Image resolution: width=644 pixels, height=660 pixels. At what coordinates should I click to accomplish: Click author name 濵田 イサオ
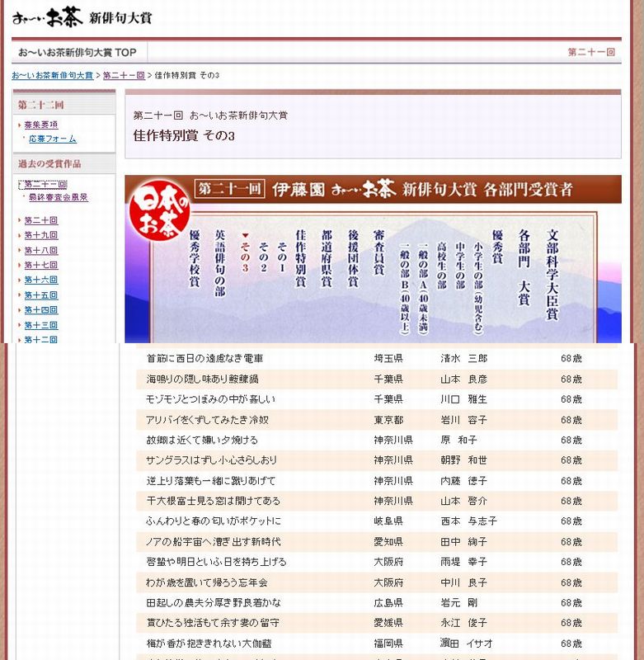[x=466, y=643]
